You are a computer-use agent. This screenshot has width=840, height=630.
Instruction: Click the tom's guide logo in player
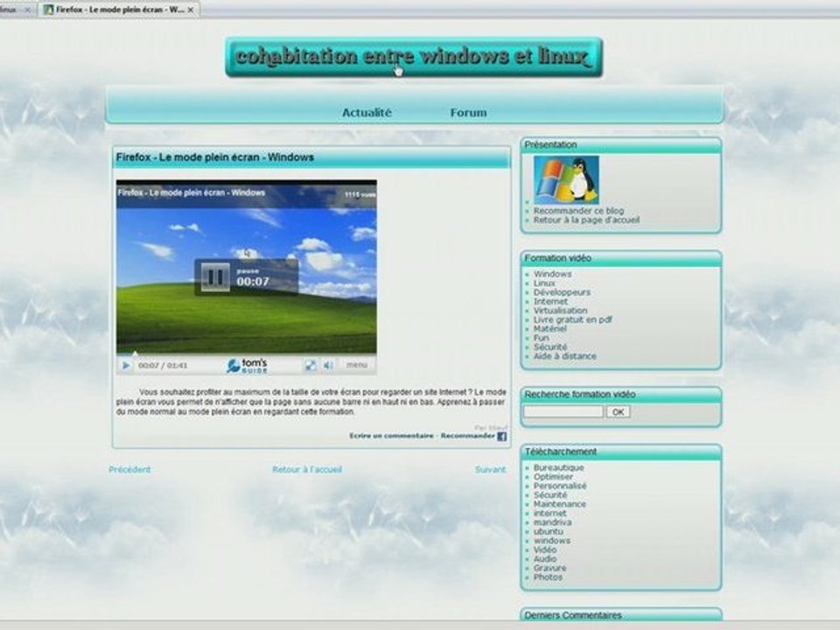247,366
